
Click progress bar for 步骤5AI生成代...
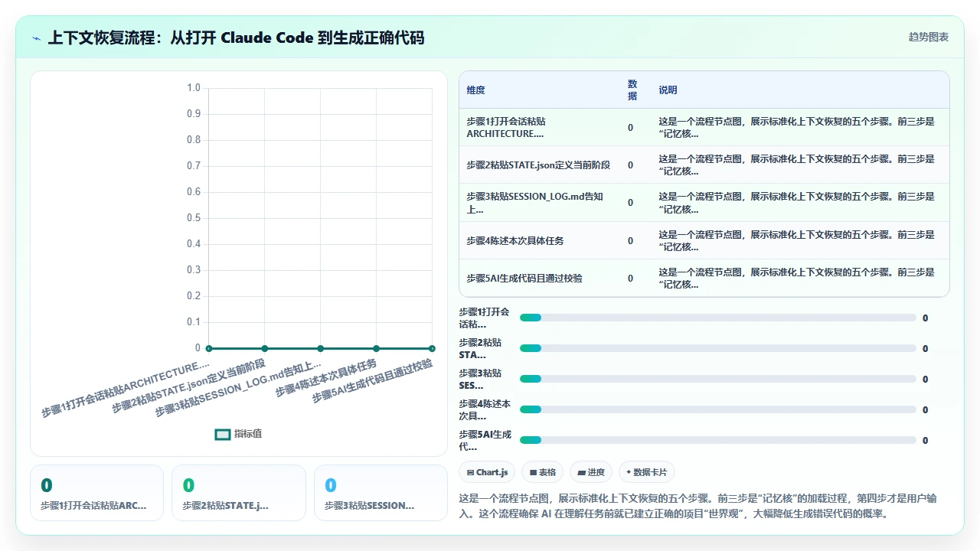pos(717,440)
